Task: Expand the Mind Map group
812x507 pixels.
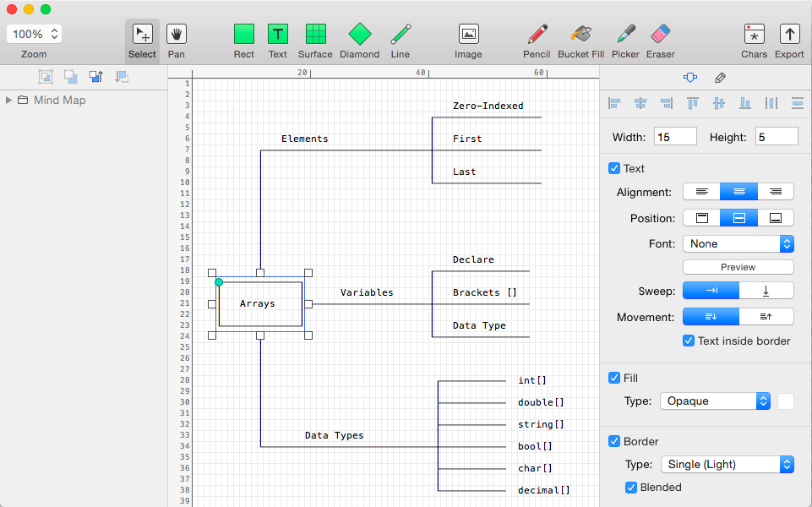Action: 8,100
